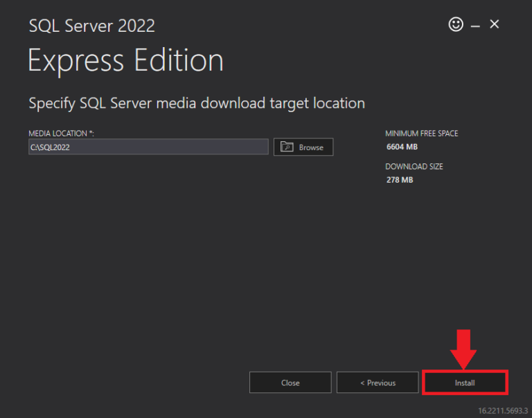
Task: Click the Express Edition heading
Action: click(125, 61)
